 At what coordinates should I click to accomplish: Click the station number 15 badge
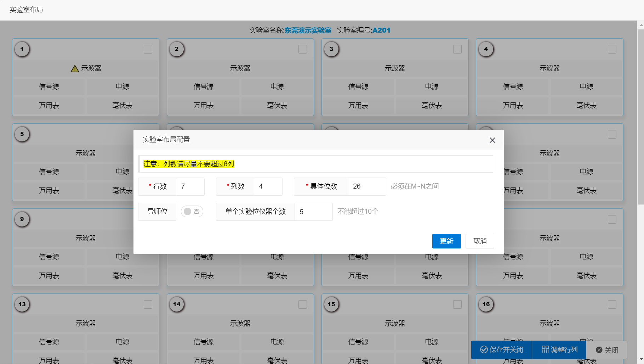pos(331,304)
